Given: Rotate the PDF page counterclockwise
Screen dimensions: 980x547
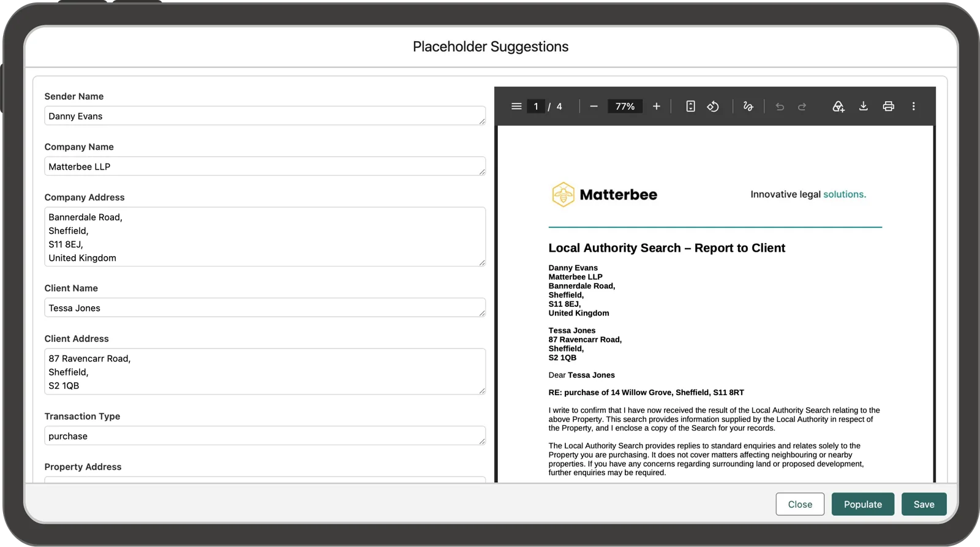Looking at the screenshot, I should click(713, 107).
